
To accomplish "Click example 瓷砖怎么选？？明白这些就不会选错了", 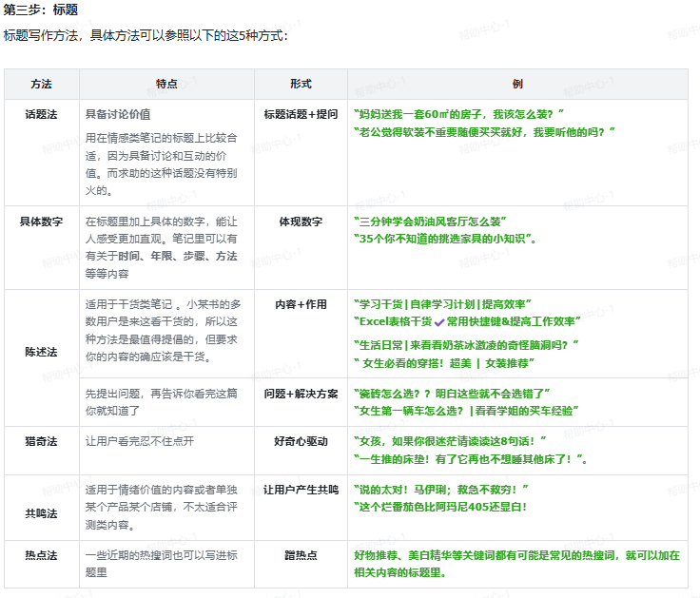I will tap(452, 394).
